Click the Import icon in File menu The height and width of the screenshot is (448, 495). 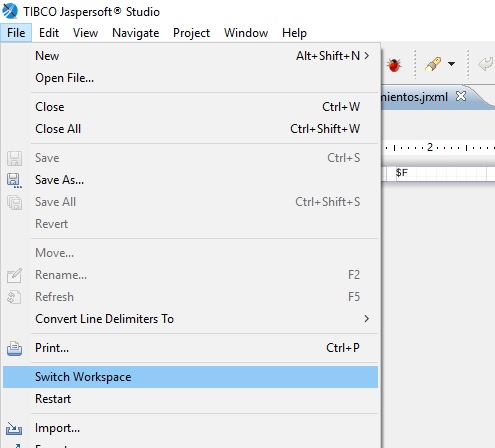coord(14,429)
